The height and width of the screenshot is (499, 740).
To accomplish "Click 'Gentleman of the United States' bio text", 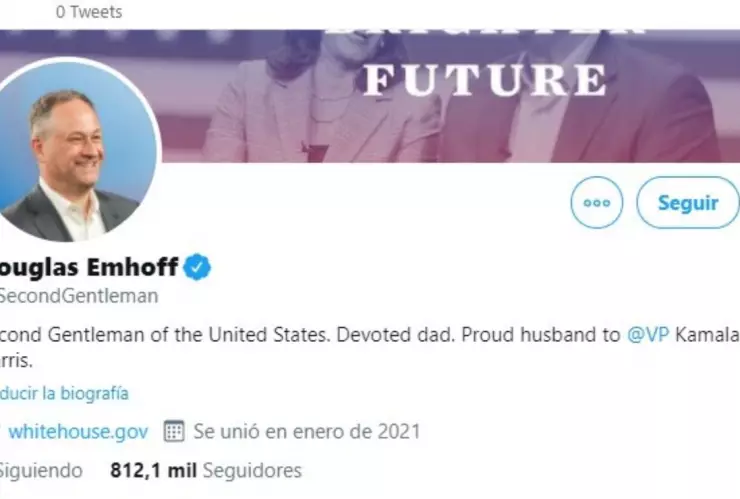I will pos(169,335).
